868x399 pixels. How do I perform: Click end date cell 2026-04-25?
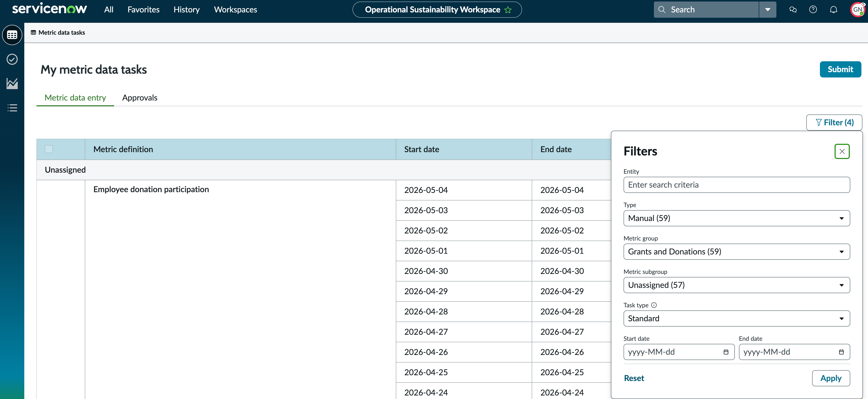(571, 372)
